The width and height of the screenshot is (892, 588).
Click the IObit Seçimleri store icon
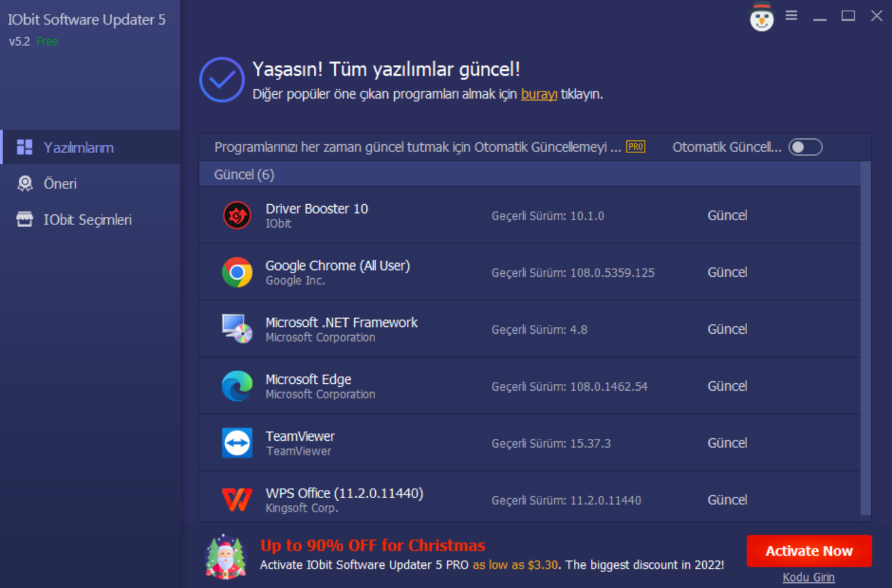[x=25, y=219]
